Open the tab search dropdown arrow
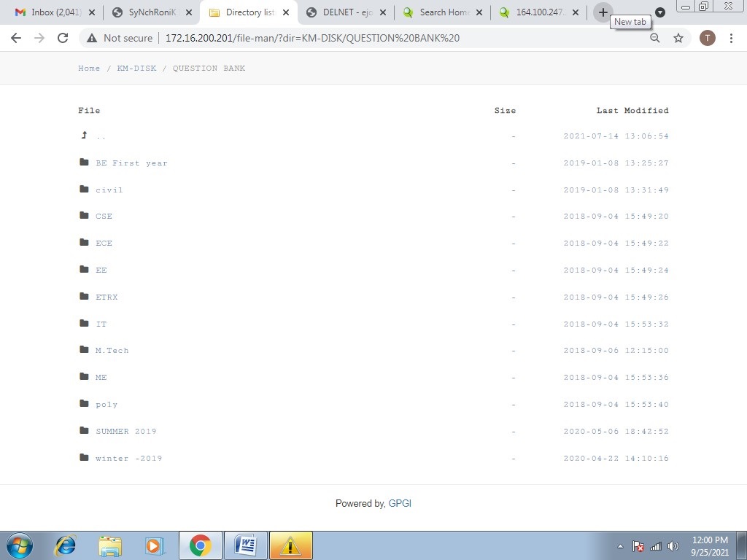 point(659,12)
